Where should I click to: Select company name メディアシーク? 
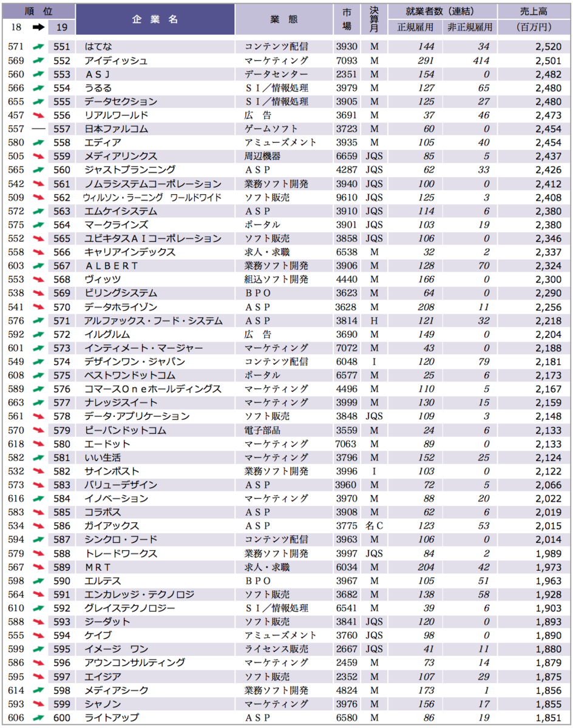(x=117, y=690)
